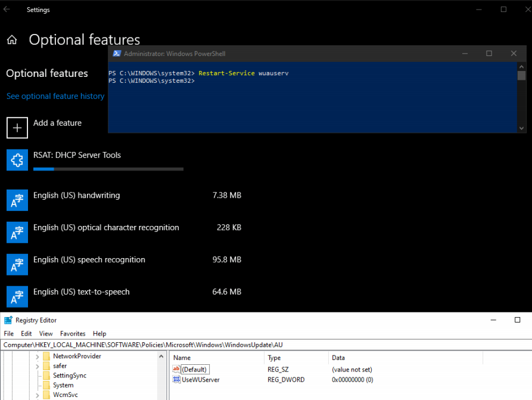Viewport: 532px width, 400px height.
Task: Click the PowerShell icon in the title bar
Action: tap(117, 53)
